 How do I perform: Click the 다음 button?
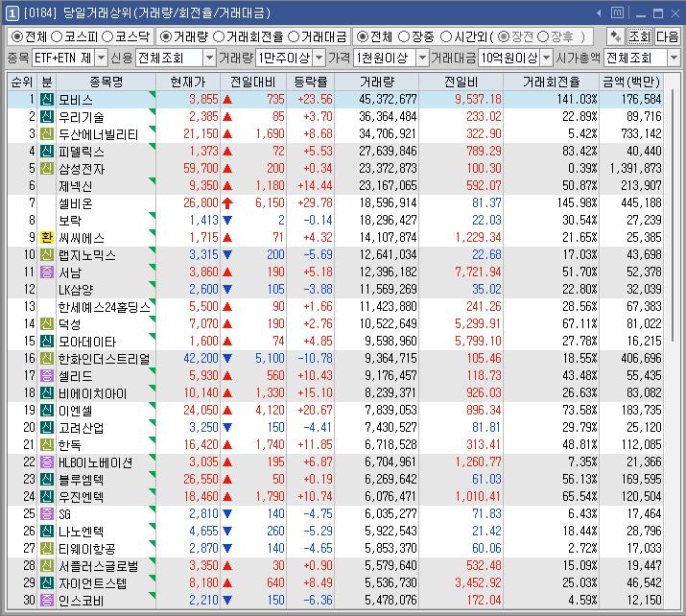(x=667, y=36)
